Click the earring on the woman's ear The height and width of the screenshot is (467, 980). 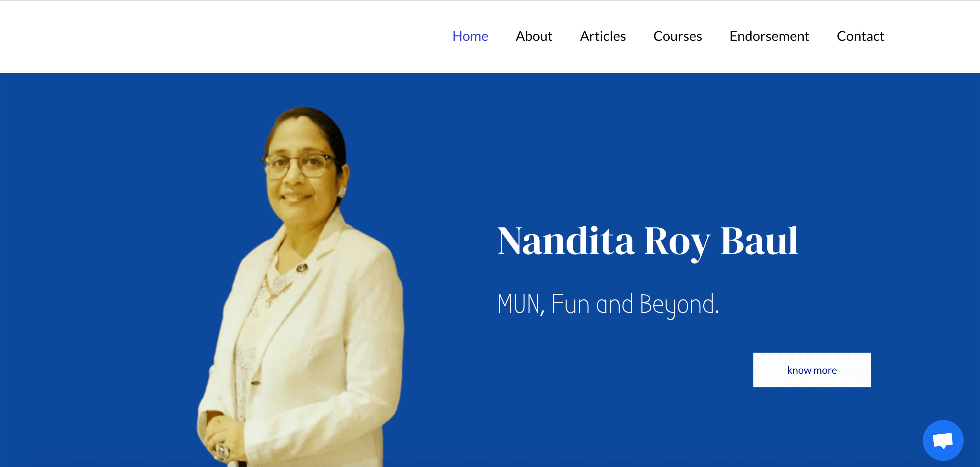point(342,190)
